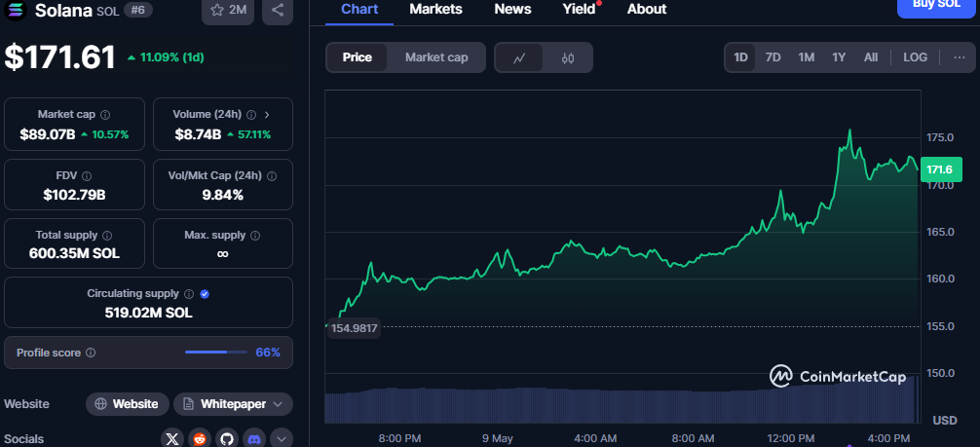980x447 pixels.
Task: Open the News tab
Action: coord(512,10)
